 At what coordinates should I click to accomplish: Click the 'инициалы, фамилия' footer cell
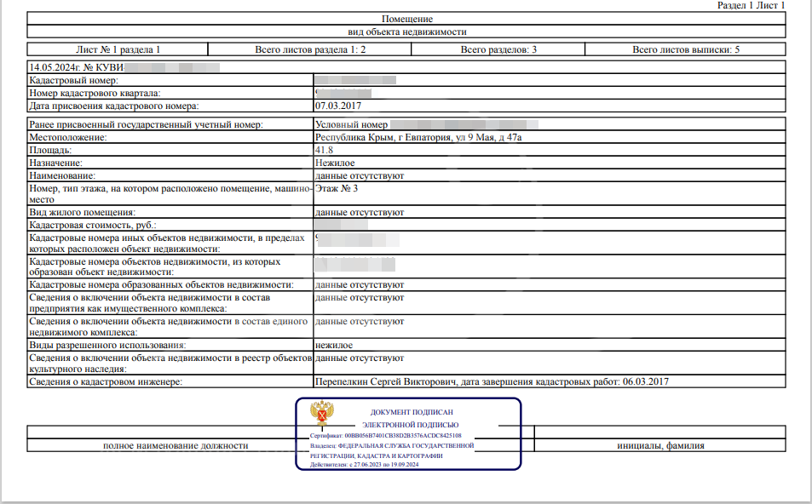660,445
